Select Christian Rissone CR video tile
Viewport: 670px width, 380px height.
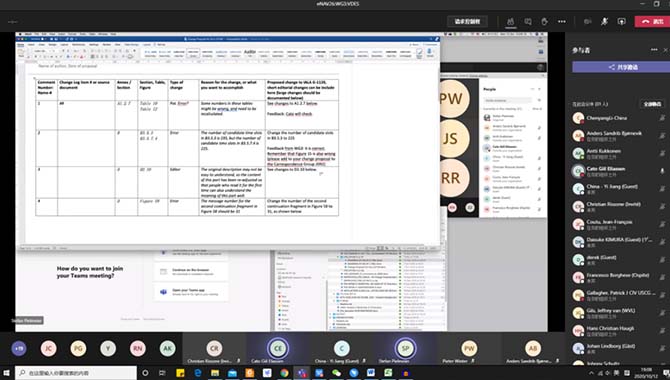214,349
